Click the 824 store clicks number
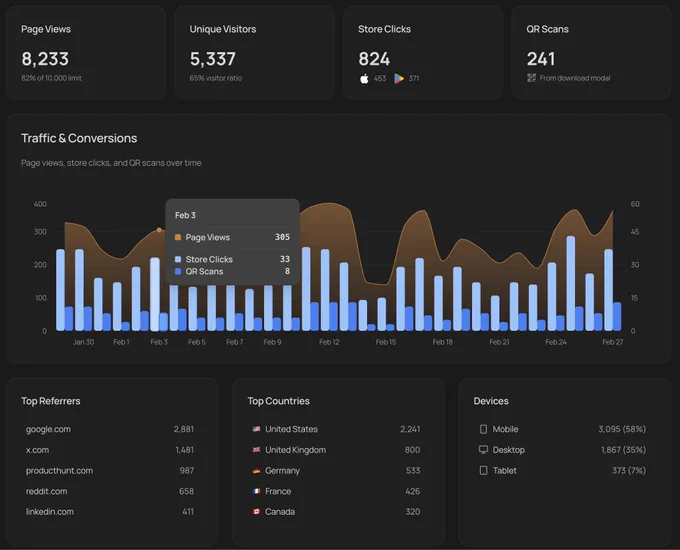This screenshot has height=550, width=680. tap(374, 59)
